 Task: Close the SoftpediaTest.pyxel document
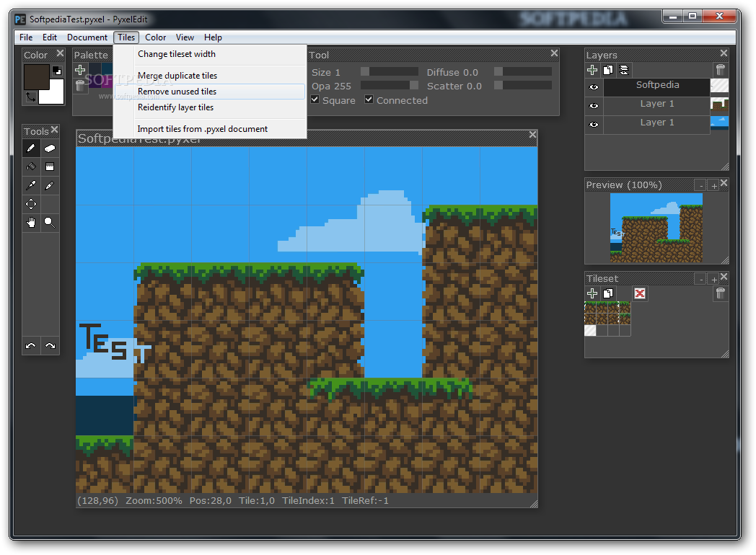[x=532, y=135]
